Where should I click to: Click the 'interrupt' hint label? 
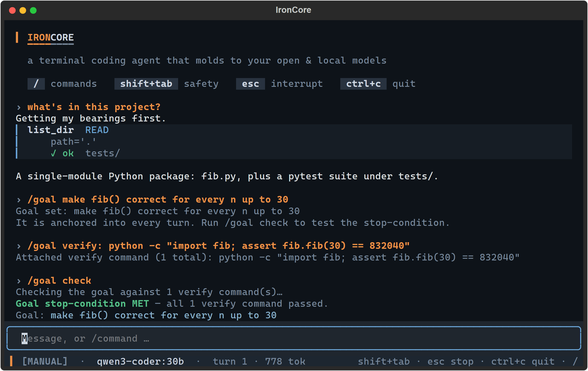(297, 84)
